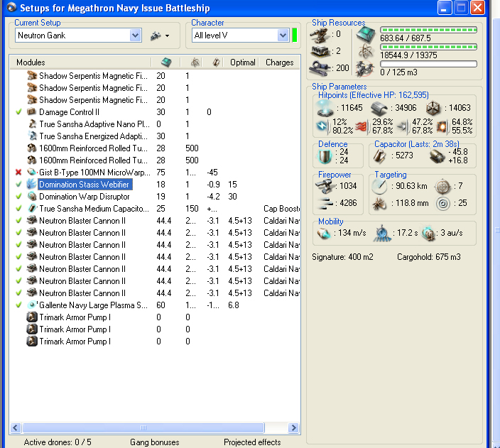Sort by the Optimal column header
500x448 pixels.
click(242, 62)
